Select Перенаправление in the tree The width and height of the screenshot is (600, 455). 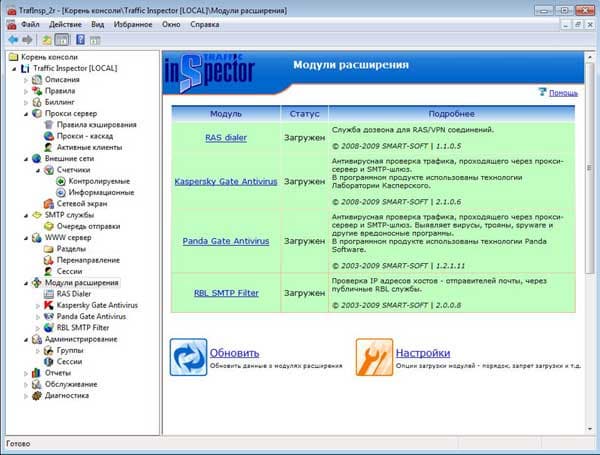coord(88,260)
